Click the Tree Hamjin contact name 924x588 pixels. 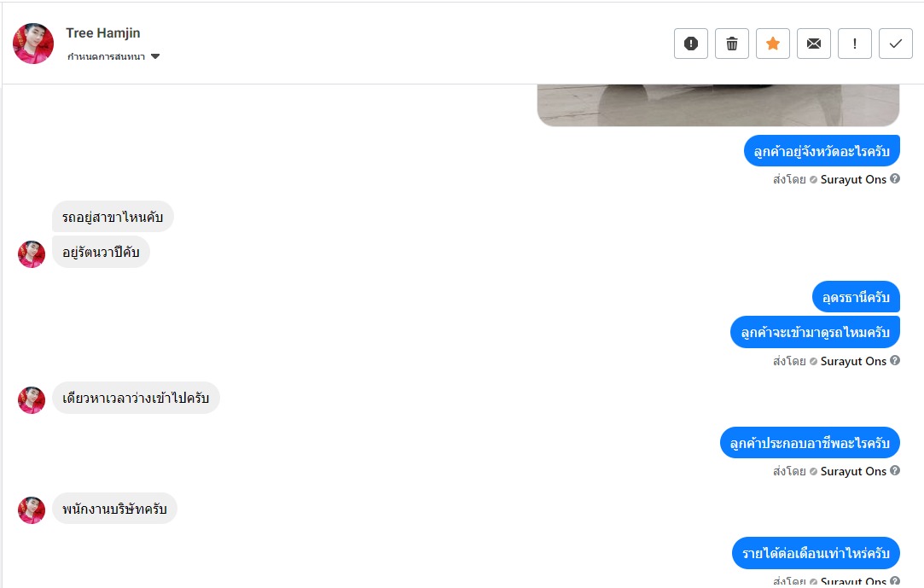click(103, 33)
